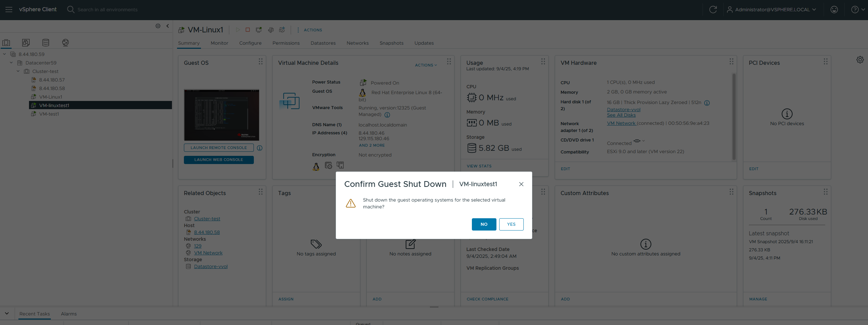Open Virtual Machine Details ACTIONS dropdown
This screenshot has width=868, height=325.
click(x=426, y=65)
